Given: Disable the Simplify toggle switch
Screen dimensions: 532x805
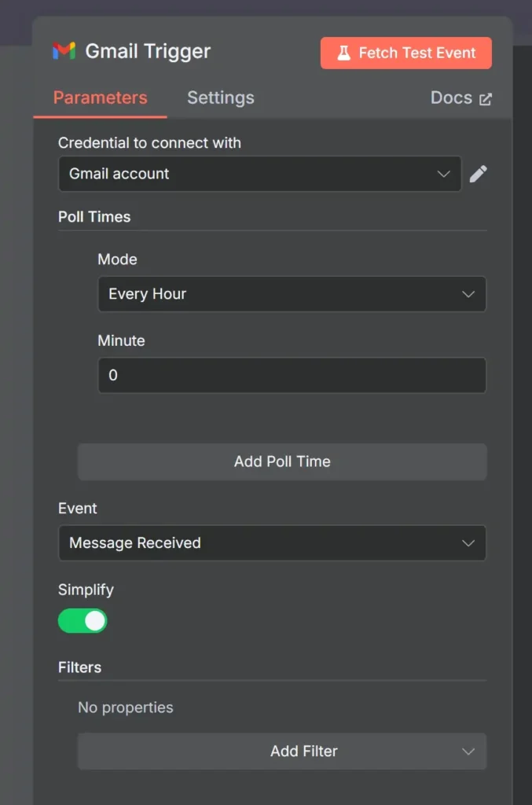Looking at the screenshot, I should click(83, 621).
